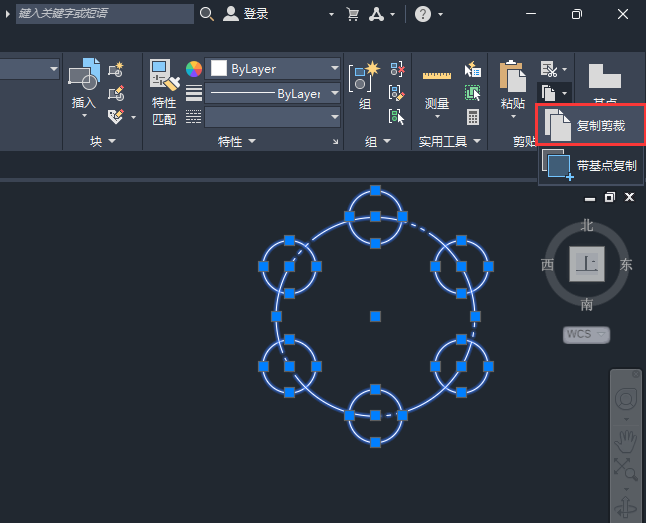Open the WCS coordinate system dropdown
The image size is (646, 523).
(586, 334)
